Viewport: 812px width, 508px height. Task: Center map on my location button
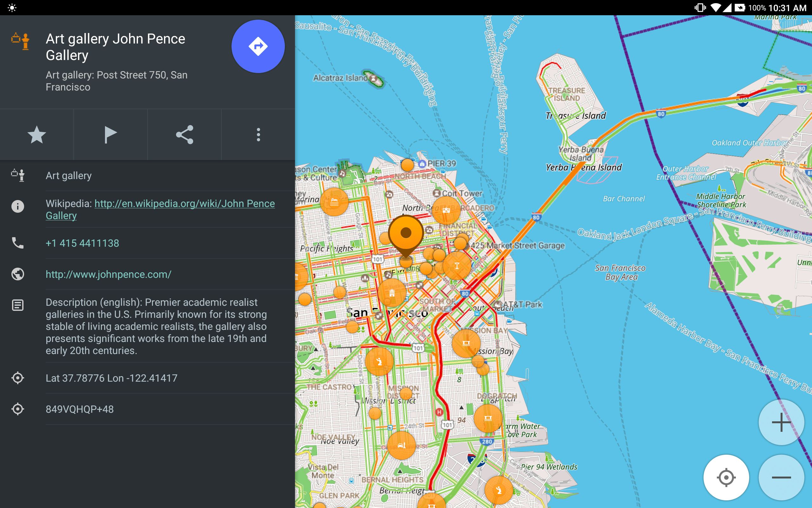726,478
